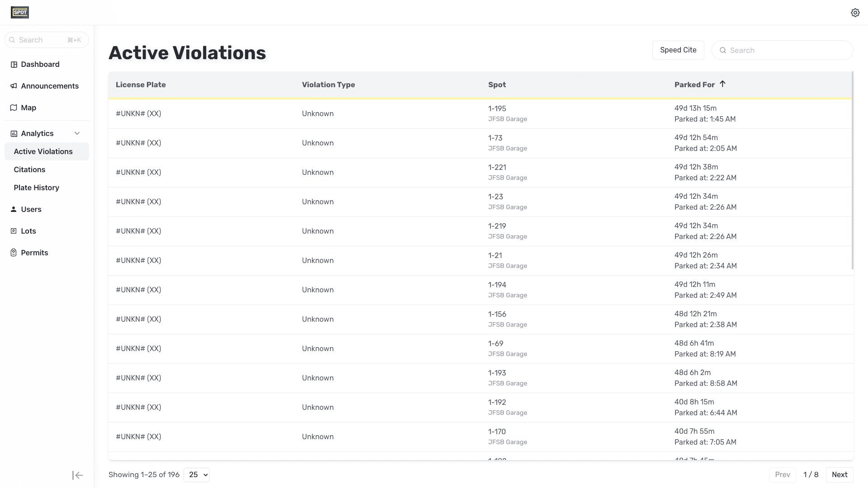Go to Next page of violations
The height and width of the screenshot is (488, 868).
839,474
